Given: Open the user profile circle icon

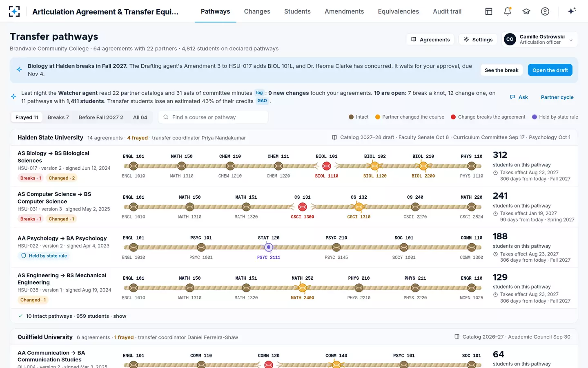Looking at the screenshot, I should (x=545, y=11).
